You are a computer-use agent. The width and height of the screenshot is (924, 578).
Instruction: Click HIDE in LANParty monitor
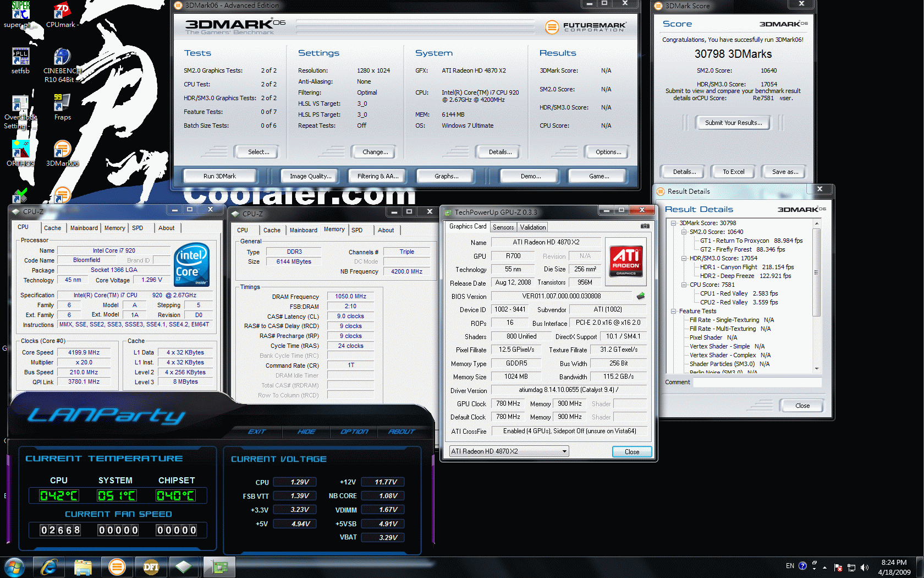(306, 432)
